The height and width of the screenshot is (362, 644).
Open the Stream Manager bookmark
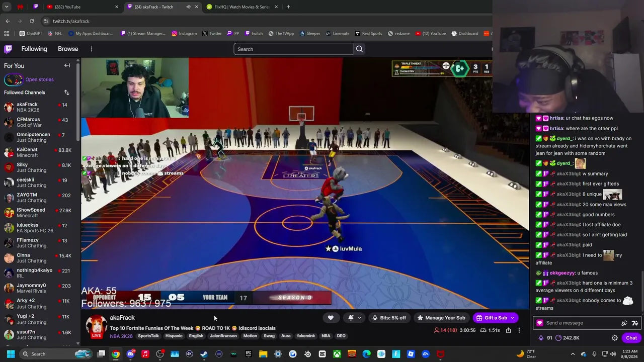[x=142, y=33]
